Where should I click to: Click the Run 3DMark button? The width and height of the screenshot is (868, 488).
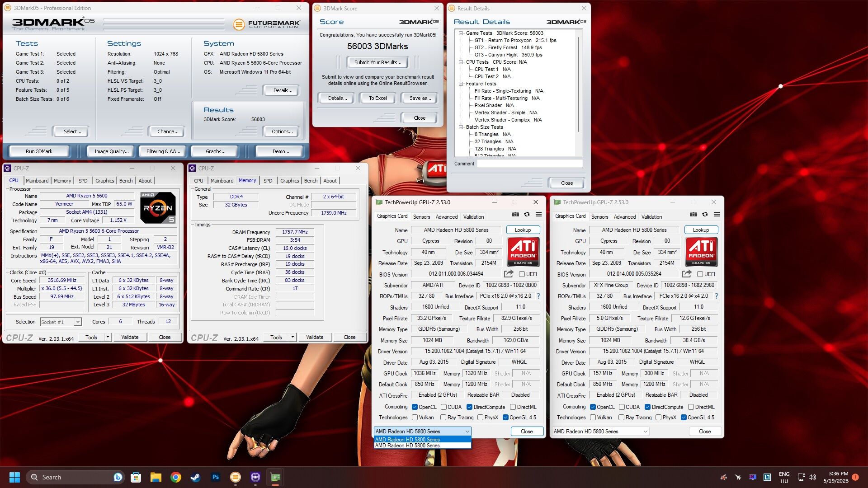pyautogui.click(x=39, y=151)
